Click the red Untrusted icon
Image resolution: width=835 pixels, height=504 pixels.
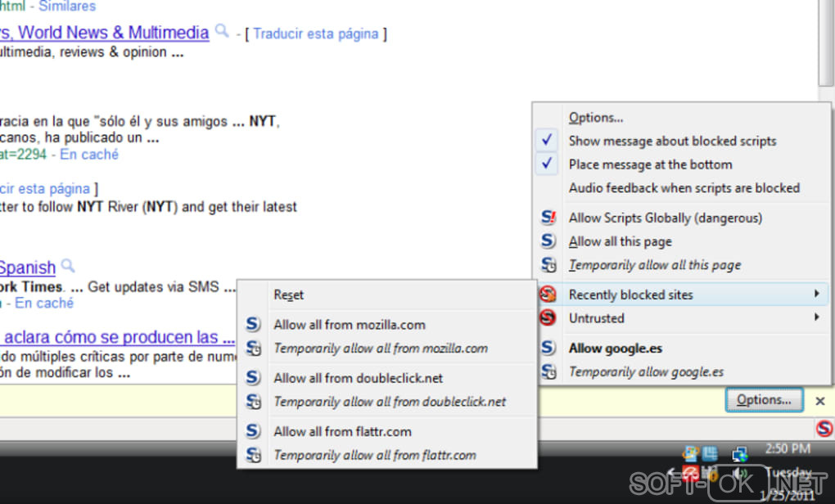pos(548,317)
